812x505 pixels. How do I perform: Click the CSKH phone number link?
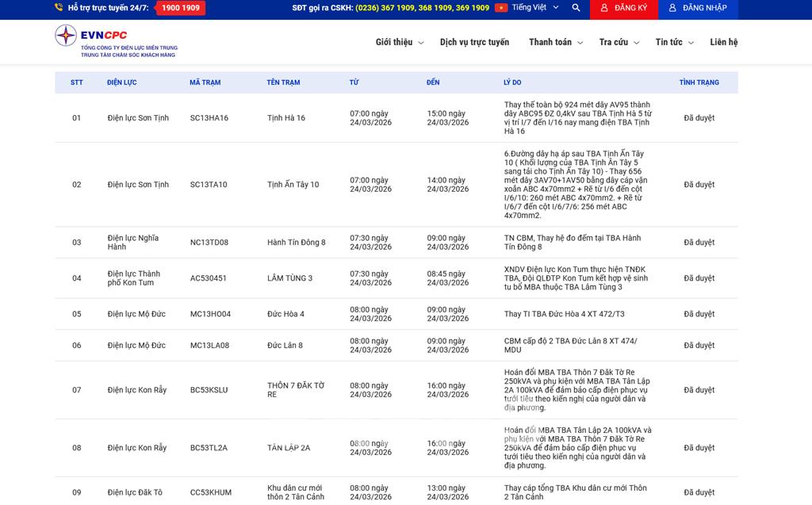coord(422,8)
